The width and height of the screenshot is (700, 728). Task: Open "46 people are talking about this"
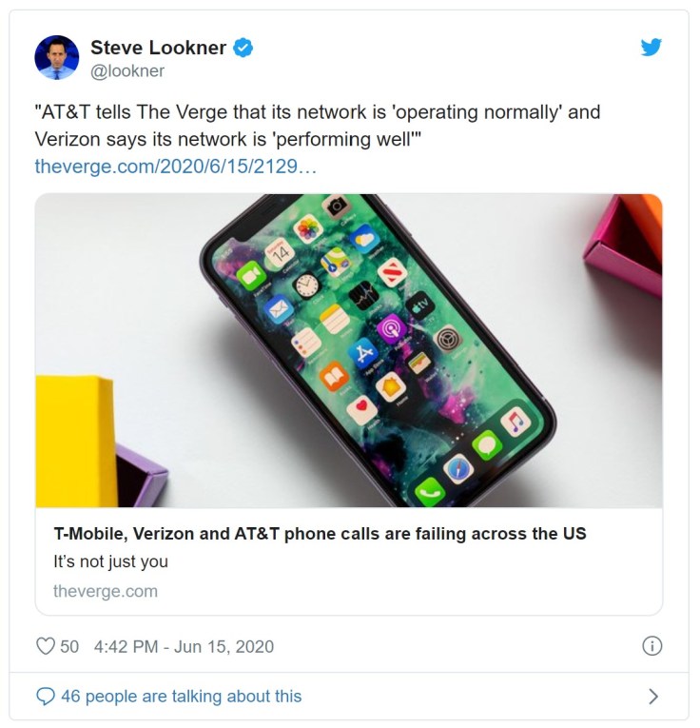click(x=182, y=697)
